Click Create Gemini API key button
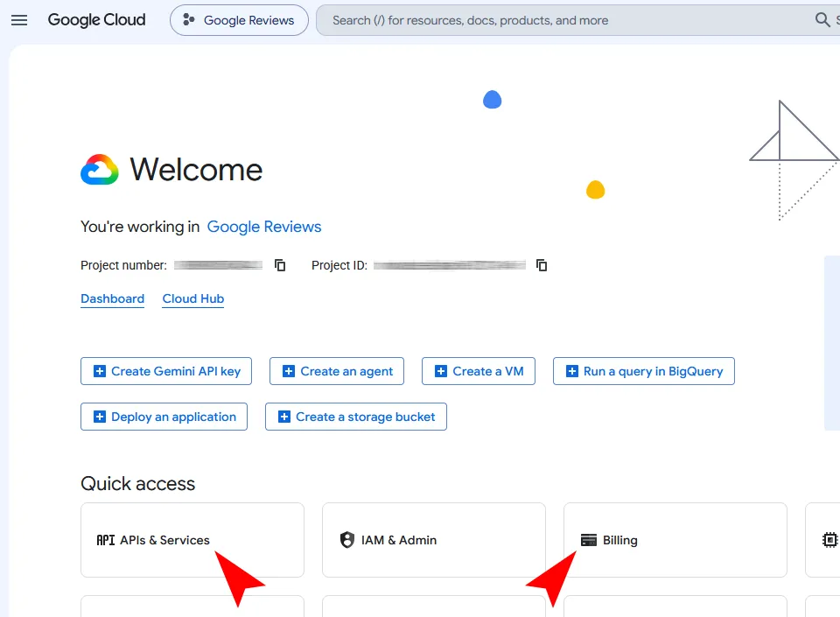This screenshot has width=840, height=617. coord(166,371)
